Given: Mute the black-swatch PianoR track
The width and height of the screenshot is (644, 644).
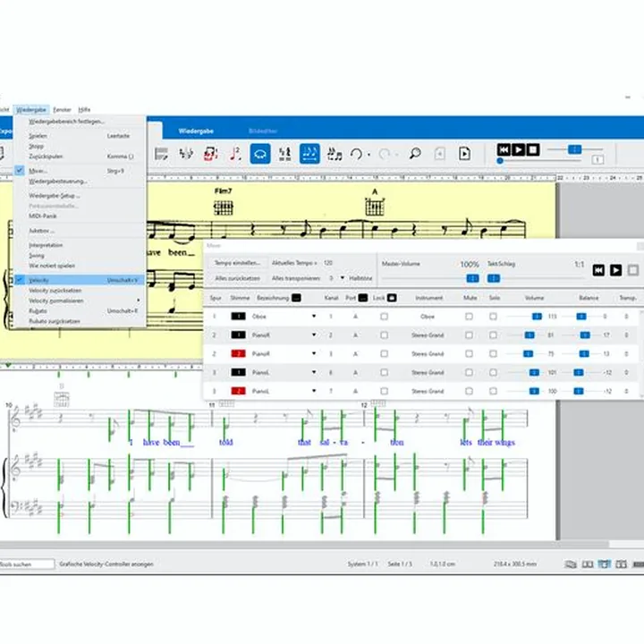Looking at the screenshot, I should [469, 335].
